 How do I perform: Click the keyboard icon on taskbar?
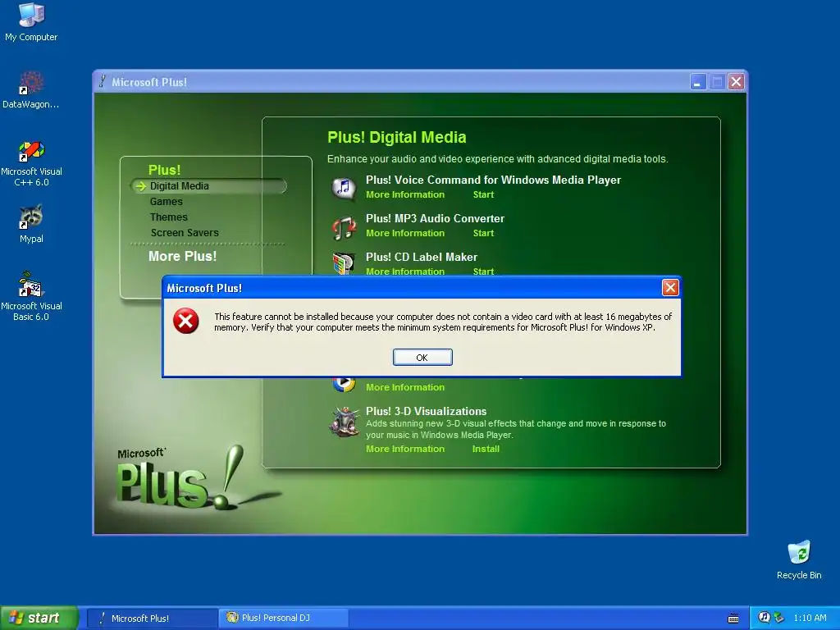point(733,619)
